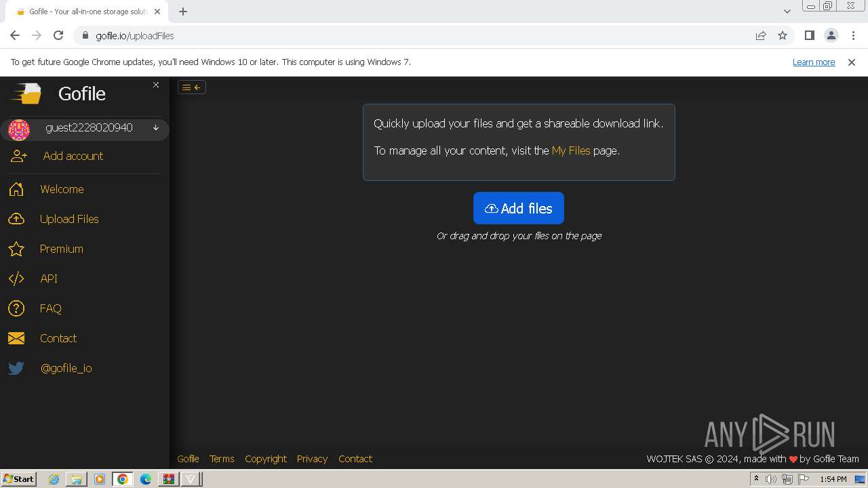Image resolution: width=868 pixels, height=488 pixels.
Task: Open the FAQ menu item
Action: (x=51, y=308)
